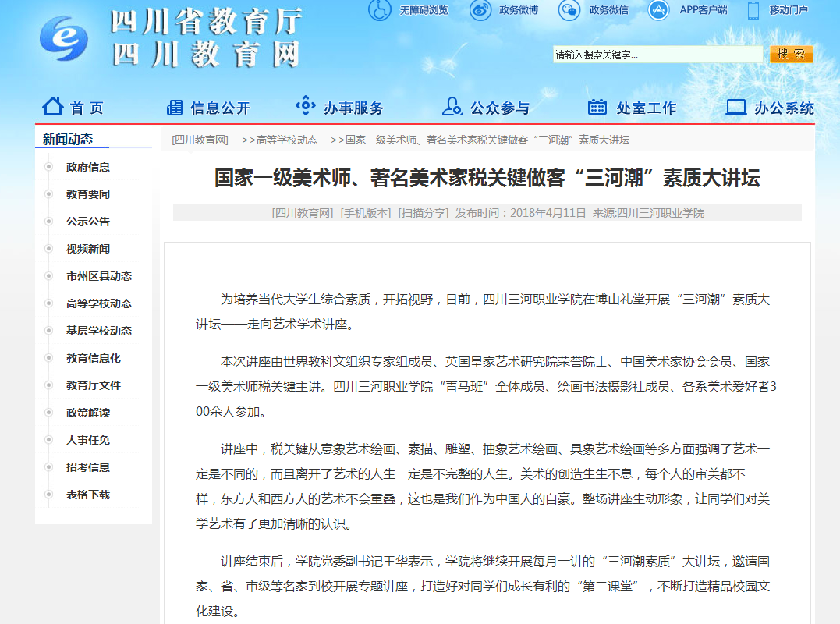Open 政府信息 in the sidebar
The width and height of the screenshot is (840, 624).
[88, 167]
